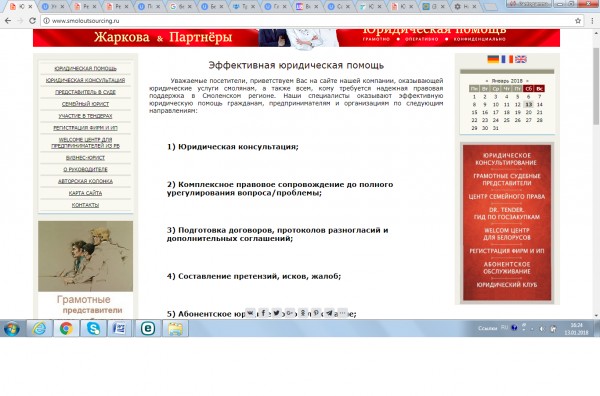Click the page vertical scrollbar thumb

596,86
